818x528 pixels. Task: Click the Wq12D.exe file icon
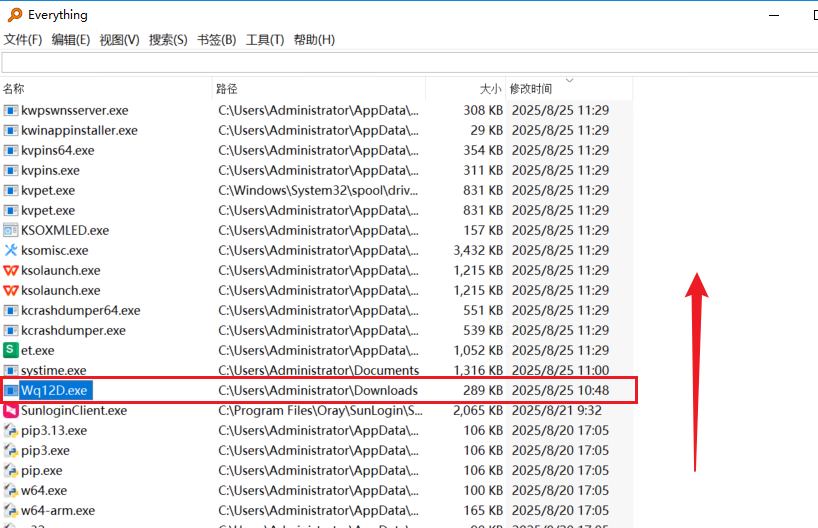coord(11,390)
